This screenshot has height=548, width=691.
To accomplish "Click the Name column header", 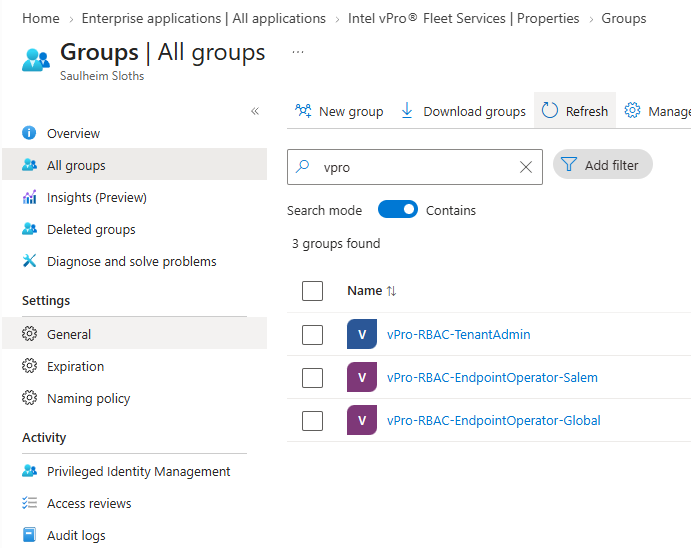I will click(x=364, y=291).
